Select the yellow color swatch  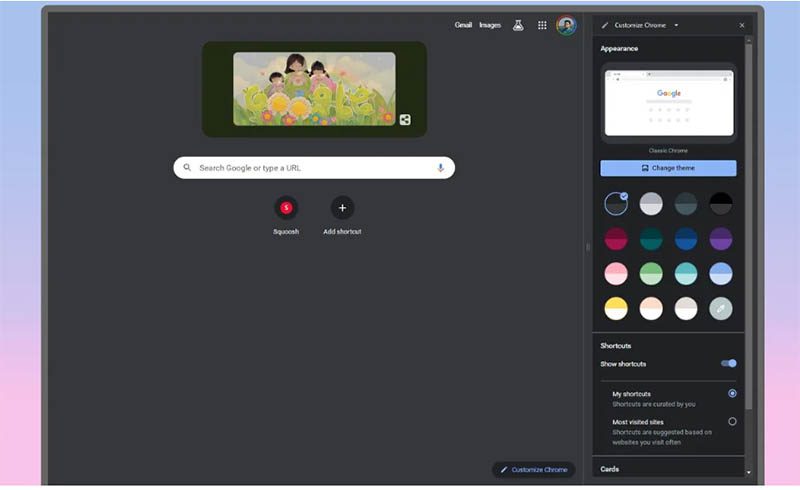click(x=616, y=308)
